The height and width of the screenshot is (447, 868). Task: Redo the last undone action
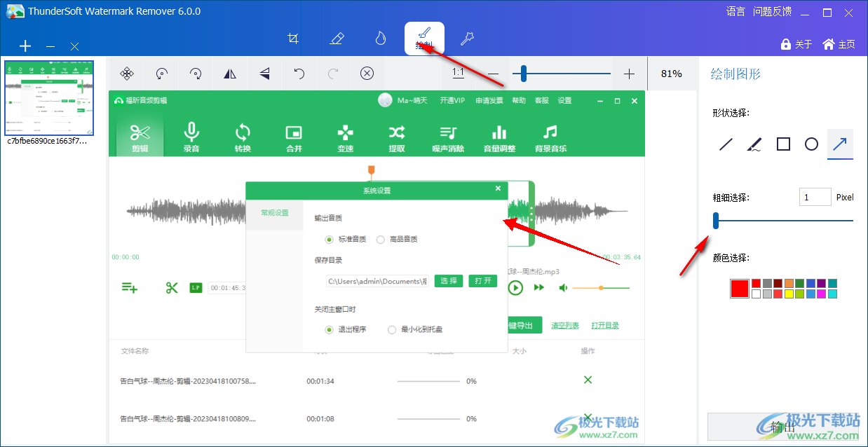(x=334, y=74)
